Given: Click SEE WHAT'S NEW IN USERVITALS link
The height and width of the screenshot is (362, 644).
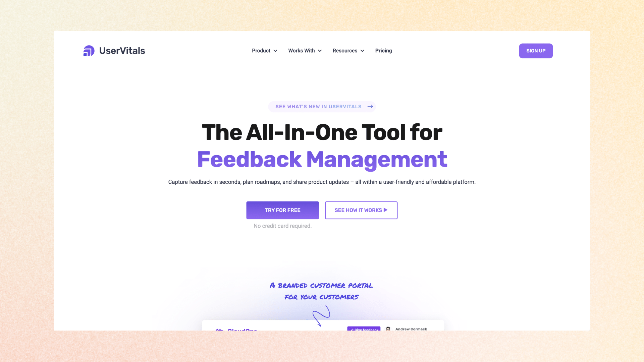Looking at the screenshot, I should pos(322,107).
